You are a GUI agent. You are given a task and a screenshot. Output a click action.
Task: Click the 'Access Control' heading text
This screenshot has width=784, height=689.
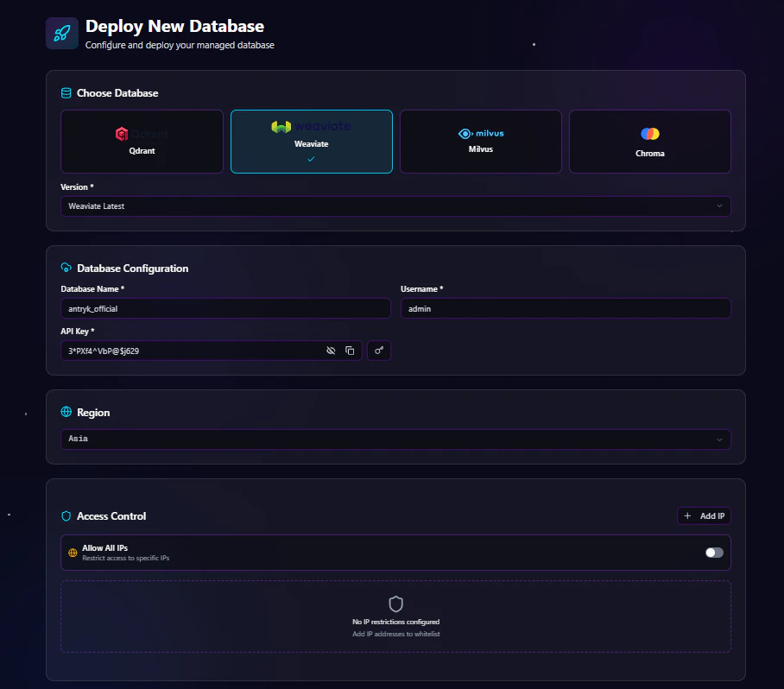coord(111,516)
